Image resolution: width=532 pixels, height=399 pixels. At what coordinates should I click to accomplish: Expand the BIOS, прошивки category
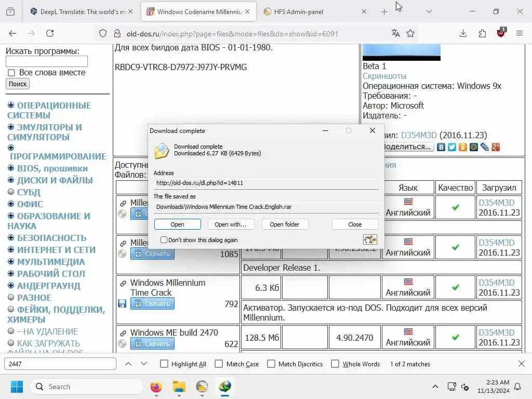pos(11,168)
